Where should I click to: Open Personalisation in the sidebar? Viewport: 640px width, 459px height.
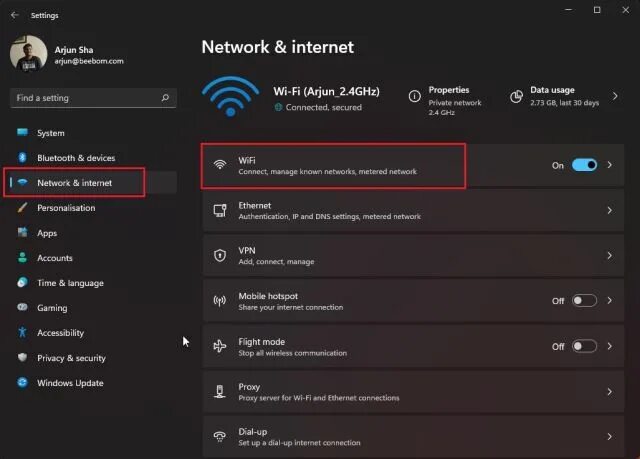pos(66,208)
